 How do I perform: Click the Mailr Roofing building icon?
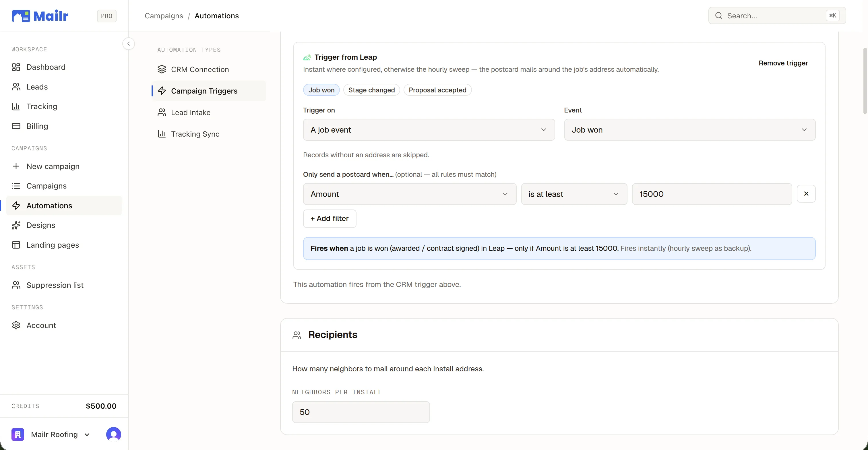tap(18, 435)
